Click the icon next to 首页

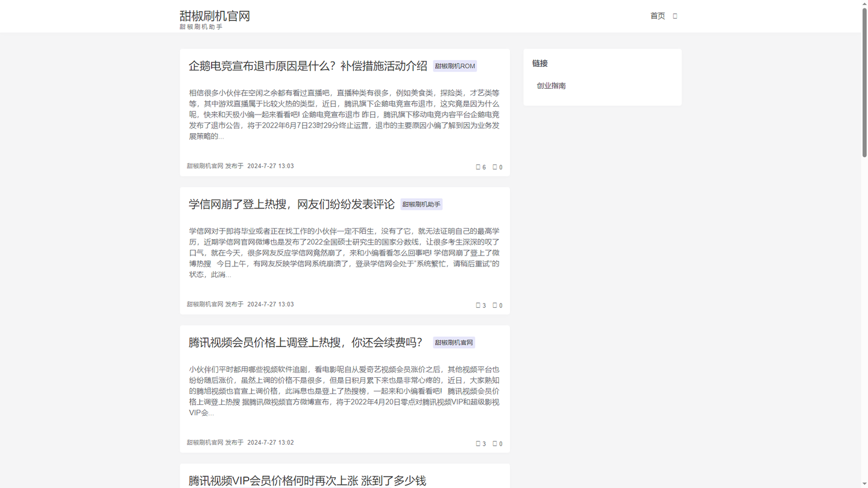(675, 16)
